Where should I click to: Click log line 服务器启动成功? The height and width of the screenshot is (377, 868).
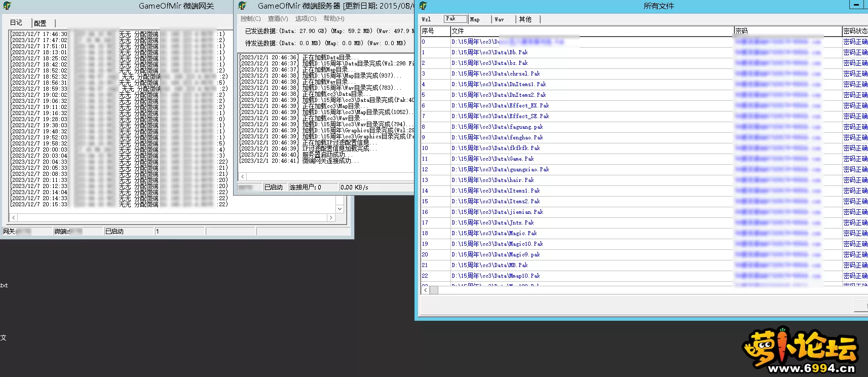pos(296,155)
